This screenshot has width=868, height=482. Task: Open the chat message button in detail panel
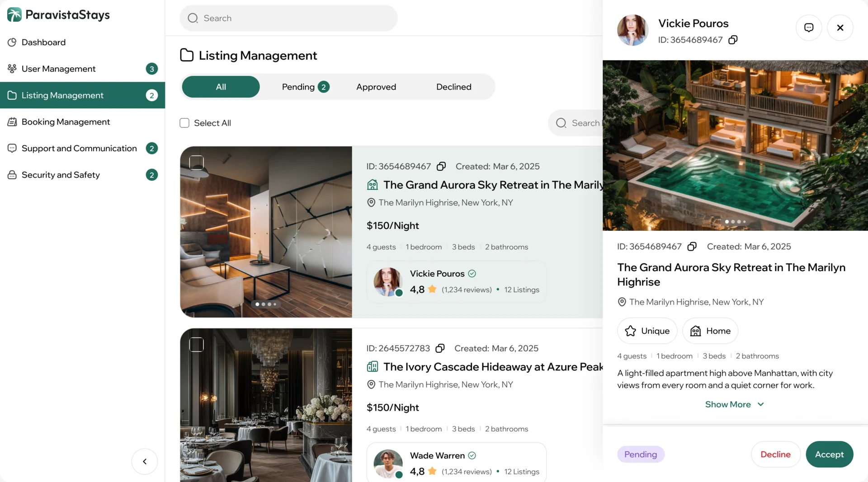809,28
